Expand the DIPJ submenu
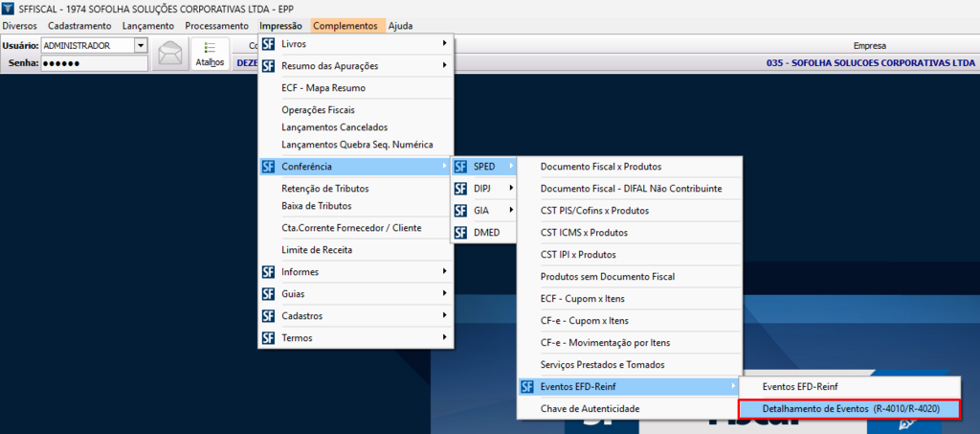Screen dimensions: 980x434 [488, 189]
